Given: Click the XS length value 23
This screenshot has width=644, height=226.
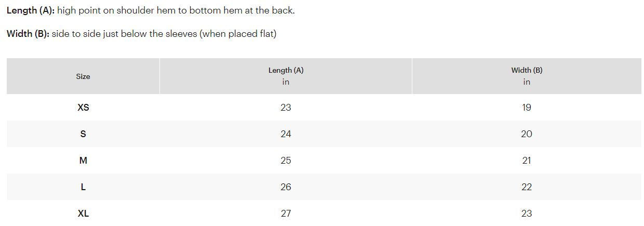Looking at the screenshot, I should [286, 108].
